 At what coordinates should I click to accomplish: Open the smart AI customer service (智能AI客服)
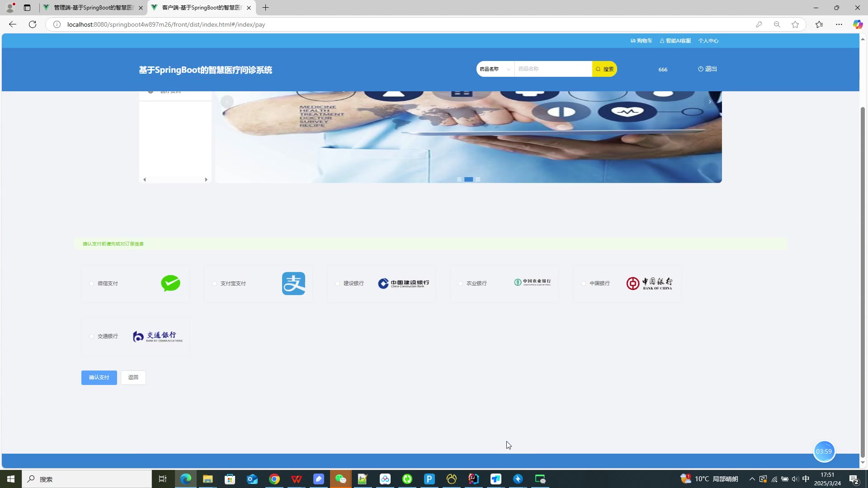tap(675, 41)
